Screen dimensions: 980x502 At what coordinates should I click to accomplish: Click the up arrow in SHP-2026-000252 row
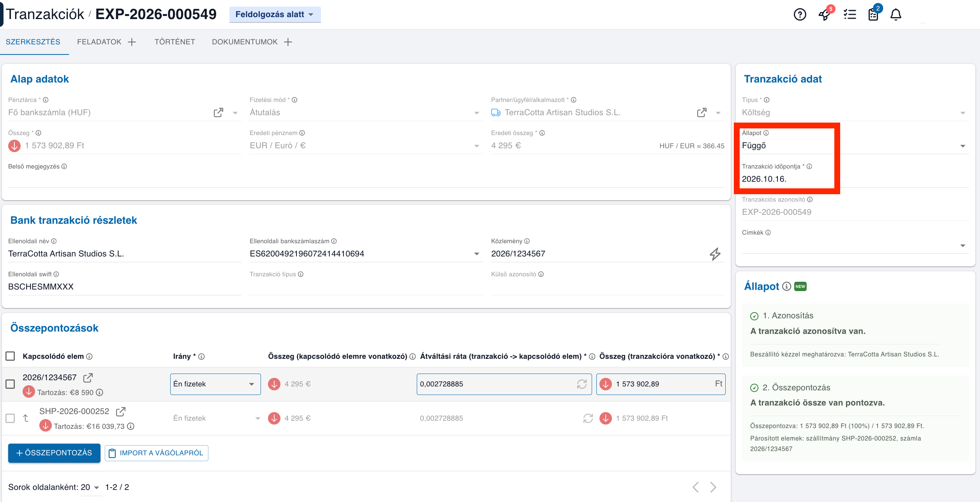pyautogui.click(x=26, y=418)
